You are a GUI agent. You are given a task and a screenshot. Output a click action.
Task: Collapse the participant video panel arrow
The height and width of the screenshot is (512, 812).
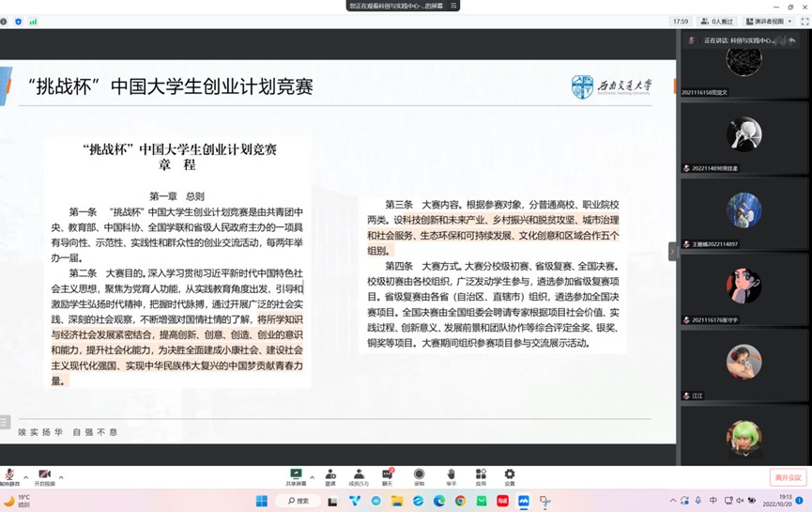point(672,252)
